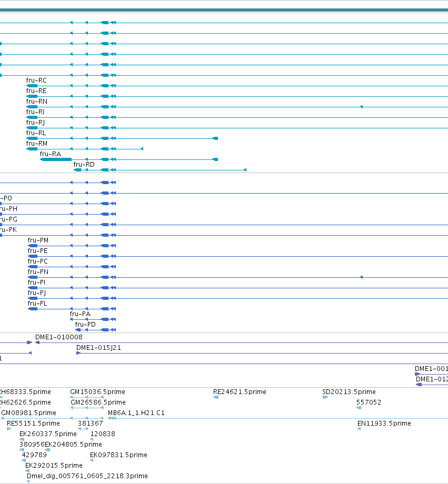Select the 381367 feature label

tap(90, 423)
